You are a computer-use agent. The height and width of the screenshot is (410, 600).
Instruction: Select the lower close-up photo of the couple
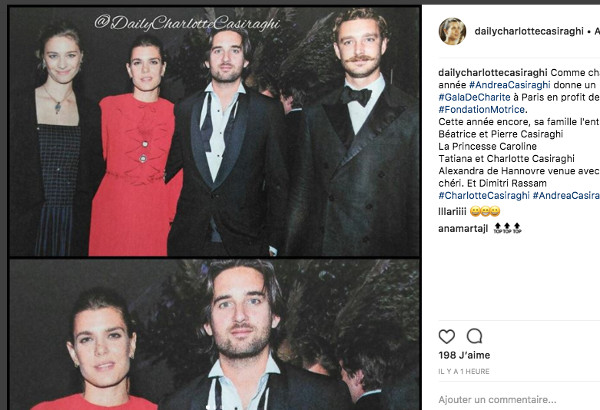tap(215, 335)
